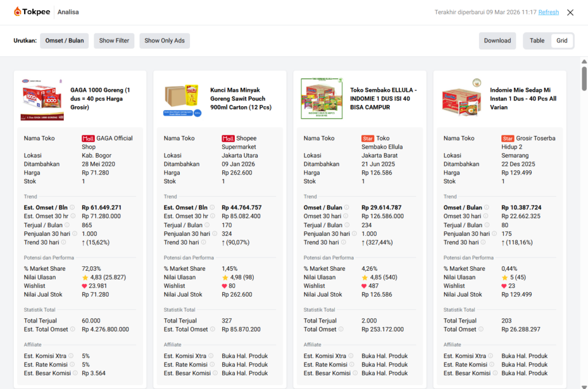Click the Tokpee logo icon
The height and width of the screenshot is (389, 588).
(18, 12)
